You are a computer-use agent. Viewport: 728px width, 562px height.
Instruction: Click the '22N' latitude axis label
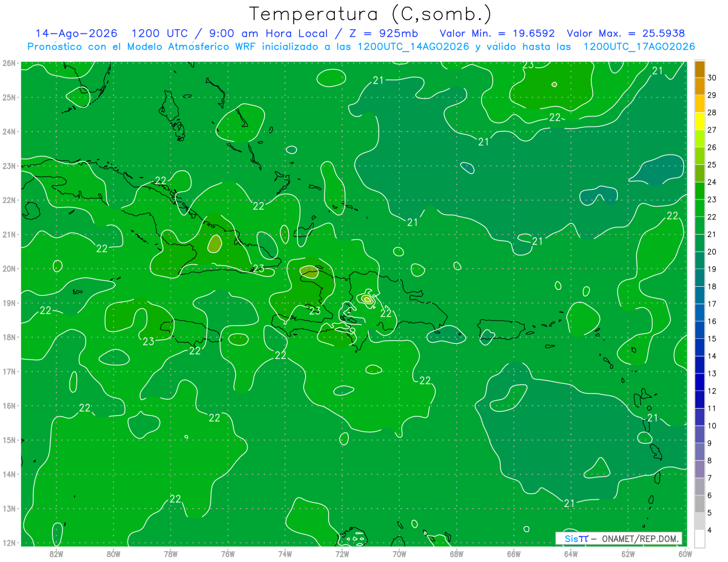pyautogui.click(x=8, y=200)
